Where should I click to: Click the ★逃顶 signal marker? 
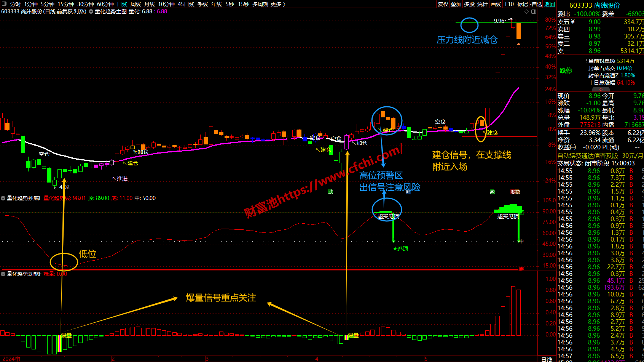(x=401, y=248)
